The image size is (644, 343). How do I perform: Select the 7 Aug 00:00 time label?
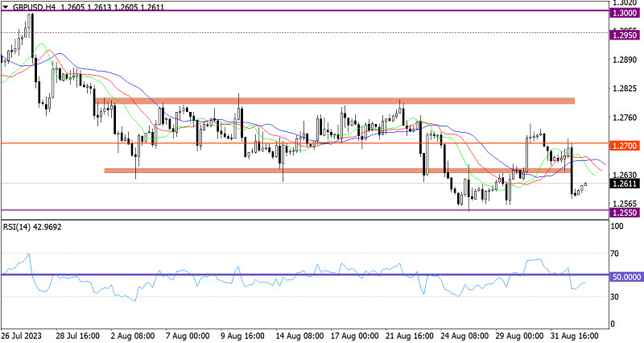(188, 336)
